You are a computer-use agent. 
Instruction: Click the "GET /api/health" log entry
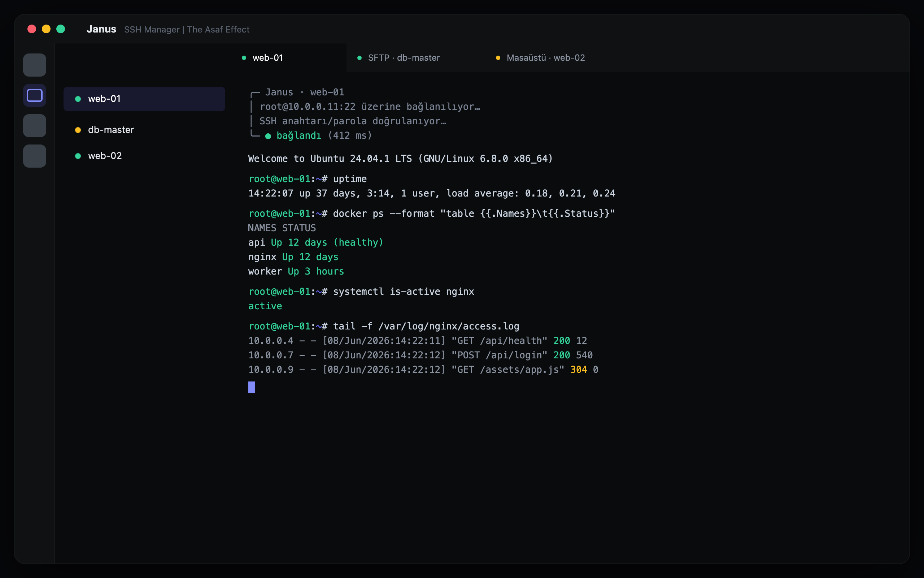click(418, 341)
